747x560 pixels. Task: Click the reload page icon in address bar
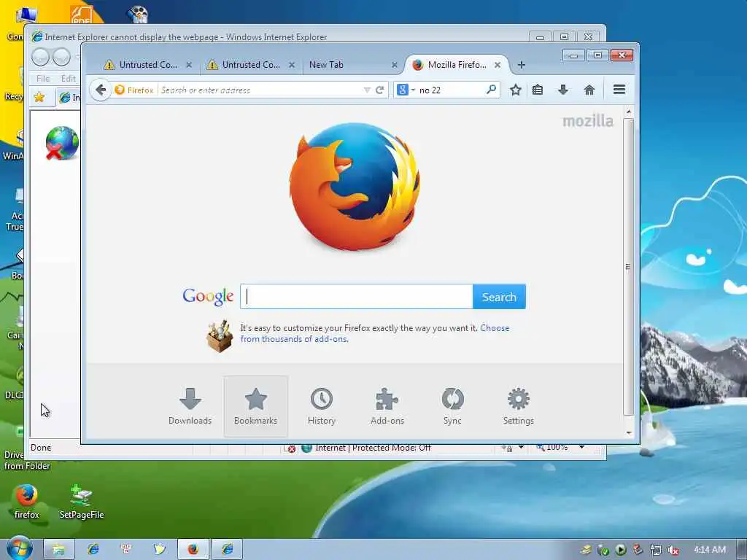[379, 90]
